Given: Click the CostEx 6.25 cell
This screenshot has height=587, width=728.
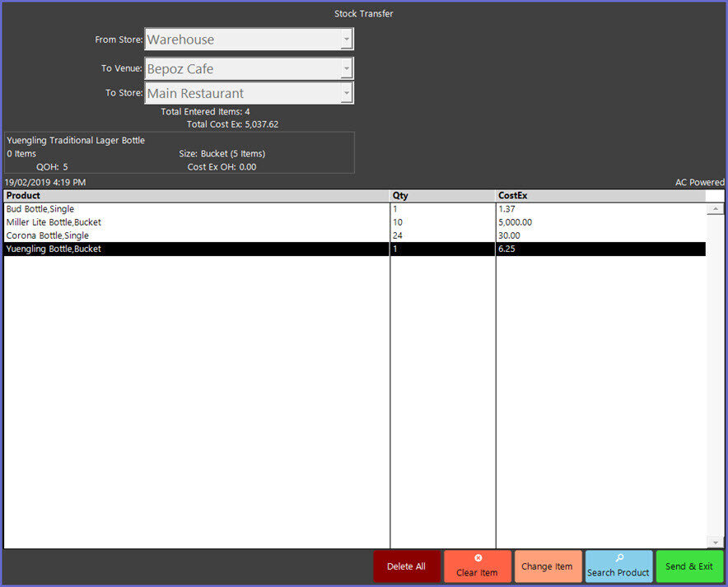Looking at the screenshot, I should pos(601,249).
